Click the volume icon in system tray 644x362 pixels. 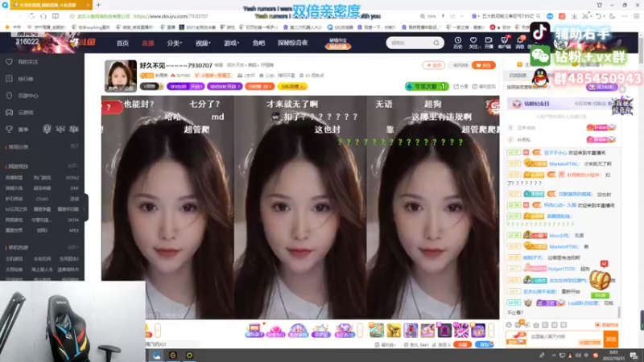578,356
